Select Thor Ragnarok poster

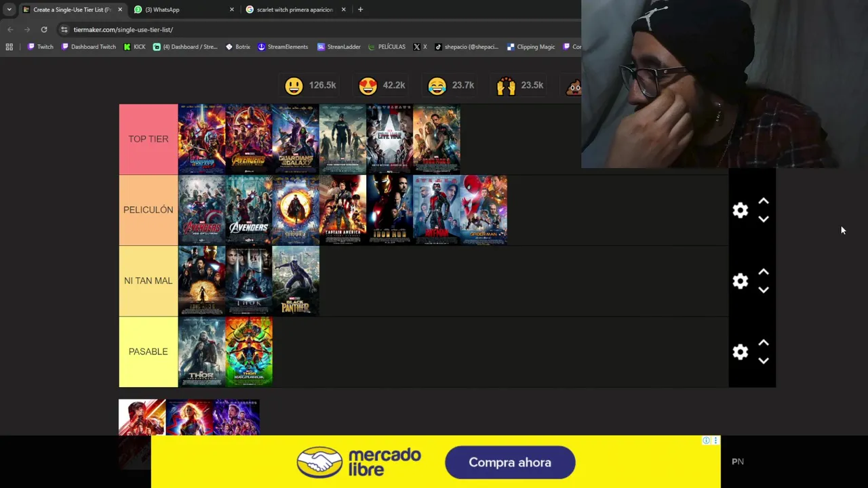[249, 352]
